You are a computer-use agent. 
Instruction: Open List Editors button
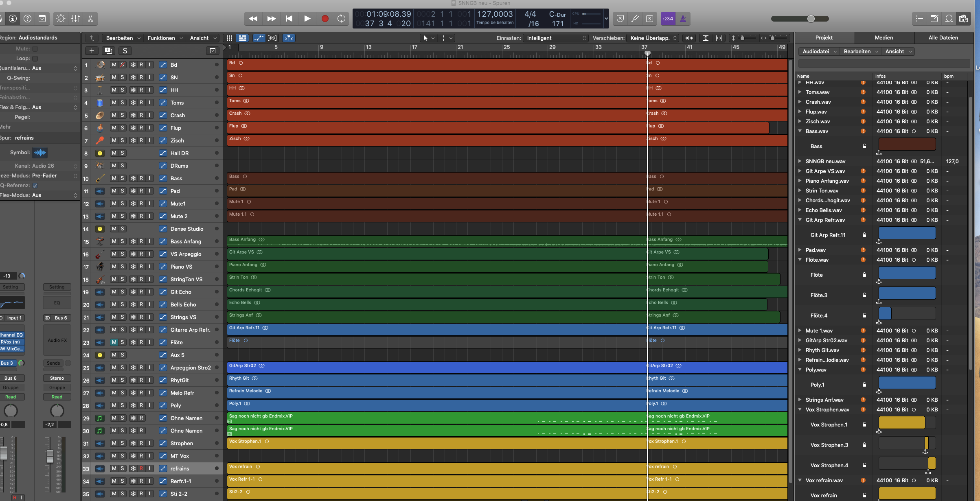click(x=919, y=19)
